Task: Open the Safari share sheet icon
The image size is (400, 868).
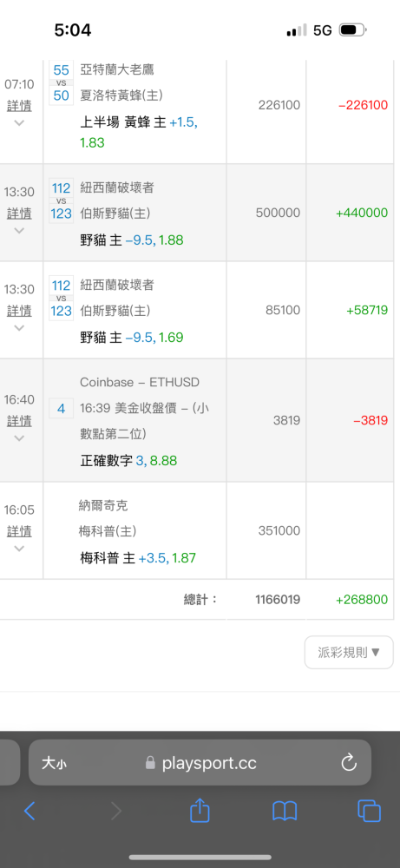Action: [x=200, y=810]
